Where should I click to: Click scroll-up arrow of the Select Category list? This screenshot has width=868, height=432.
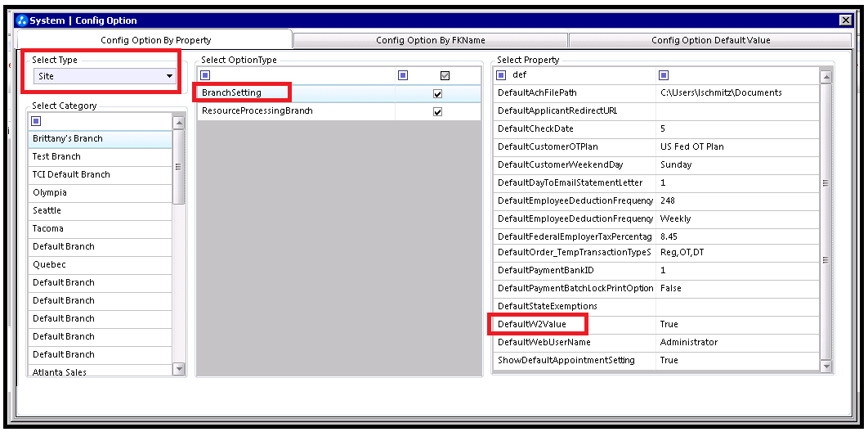(179, 122)
